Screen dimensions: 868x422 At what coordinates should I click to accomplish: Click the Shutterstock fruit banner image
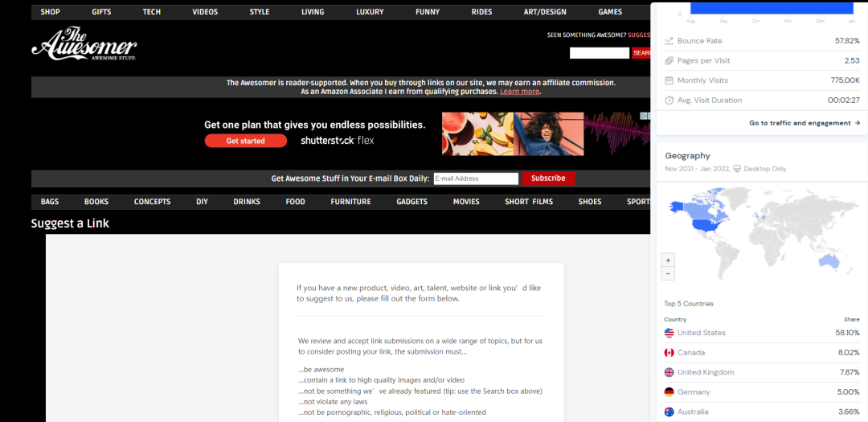(x=477, y=133)
